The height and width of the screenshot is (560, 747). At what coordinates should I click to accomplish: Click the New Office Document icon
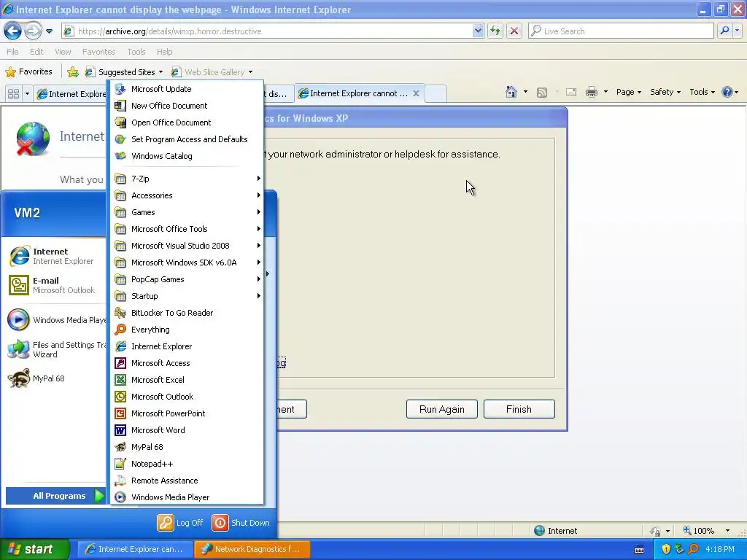[120, 106]
